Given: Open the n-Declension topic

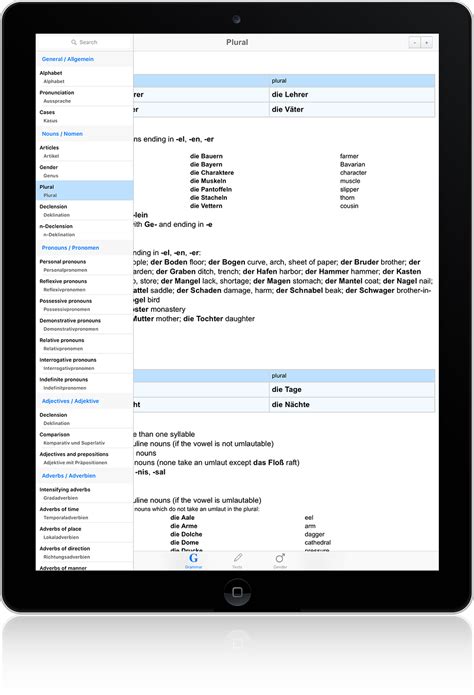Looking at the screenshot, I should tap(84, 230).
